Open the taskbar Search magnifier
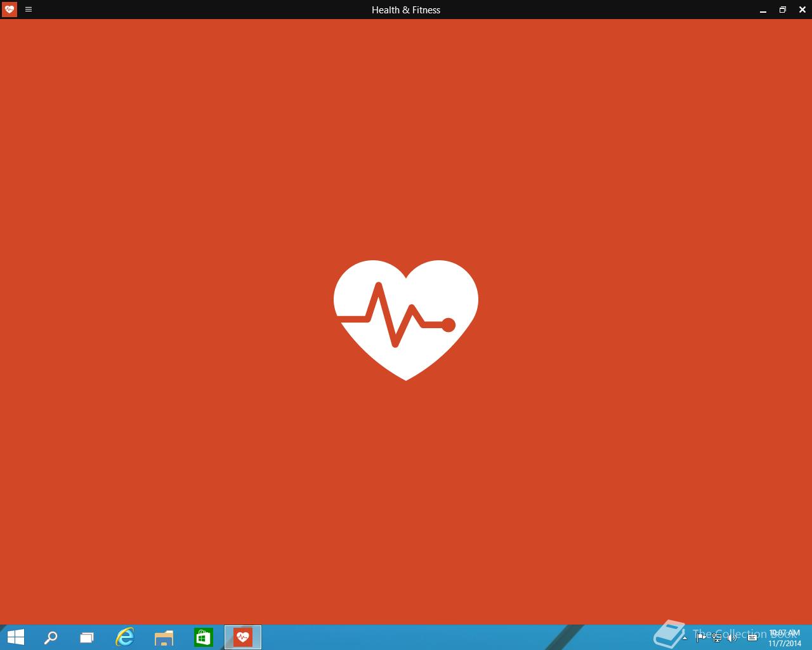This screenshot has height=650, width=812. pos(51,637)
